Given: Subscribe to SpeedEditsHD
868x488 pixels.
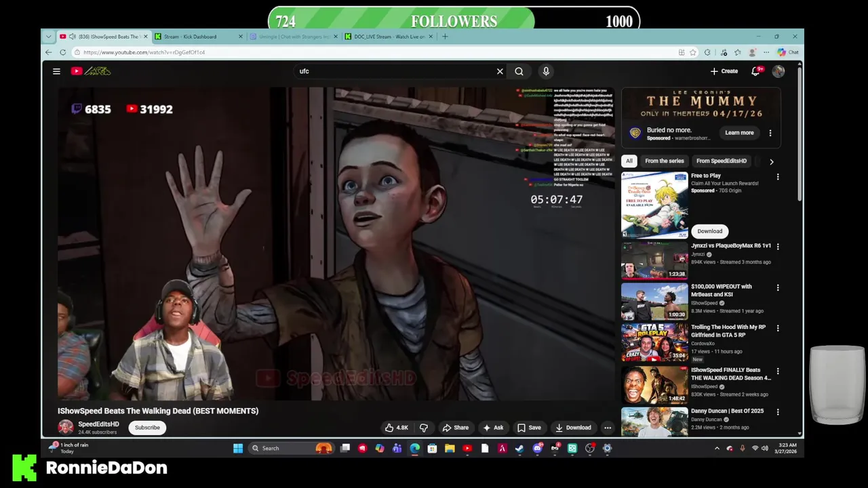Looking at the screenshot, I should click(147, 428).
